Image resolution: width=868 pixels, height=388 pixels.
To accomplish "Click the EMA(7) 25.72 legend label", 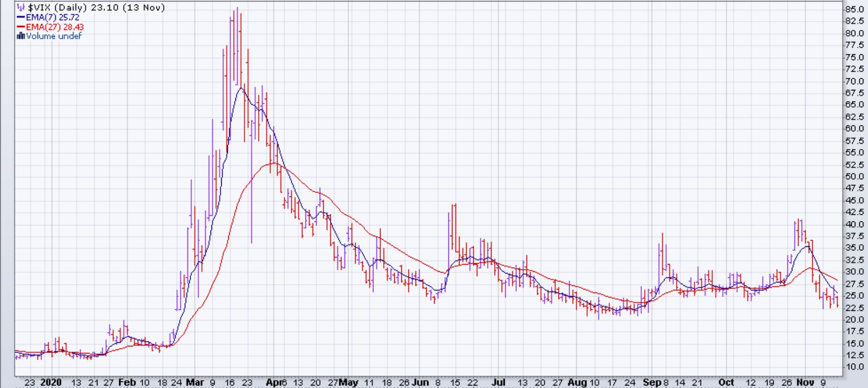I will [x=53, y=17].
